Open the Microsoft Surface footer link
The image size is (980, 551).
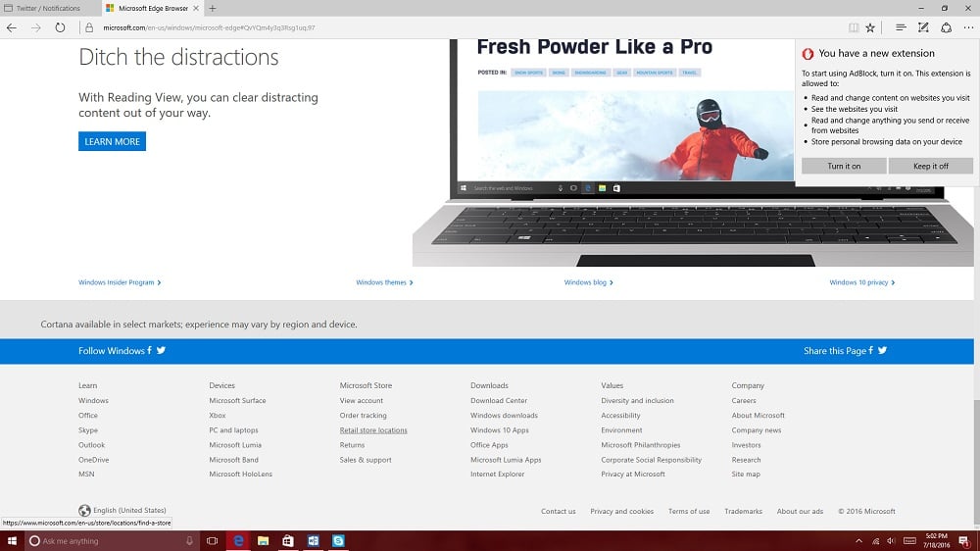pyautogui.click(x=237, y=400)
